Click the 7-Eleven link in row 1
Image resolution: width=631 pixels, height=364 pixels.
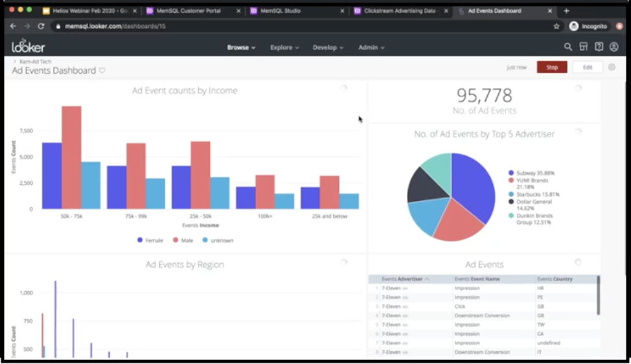(x=391, y=288)
